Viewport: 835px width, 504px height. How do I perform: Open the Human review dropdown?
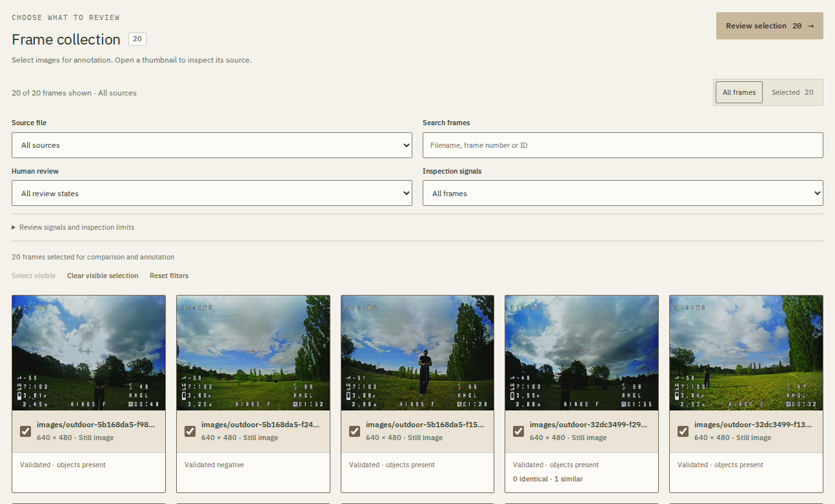tap(212, 193)
